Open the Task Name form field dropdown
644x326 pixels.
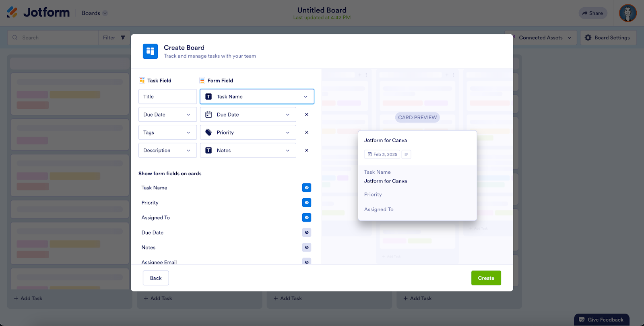click(257, 97)
